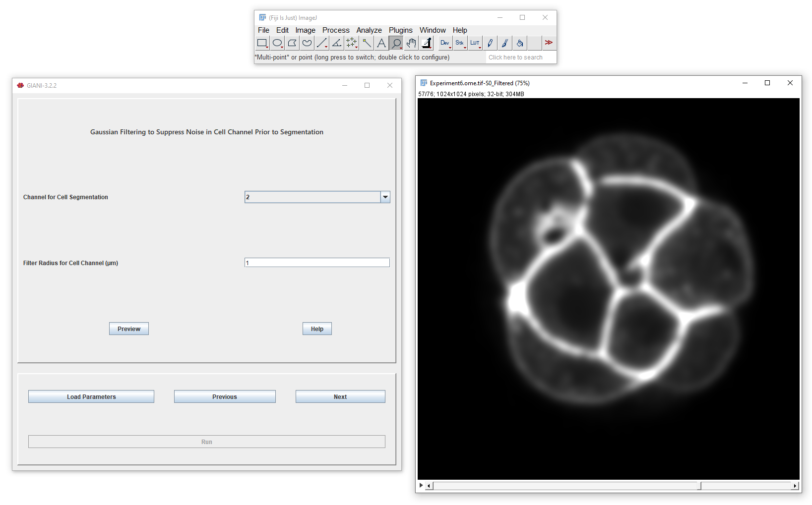The image size is (812, 505).
Task: Click the 'Gaussian Filtering to Suppress Noise' heading
Action: tap(207, 132)
